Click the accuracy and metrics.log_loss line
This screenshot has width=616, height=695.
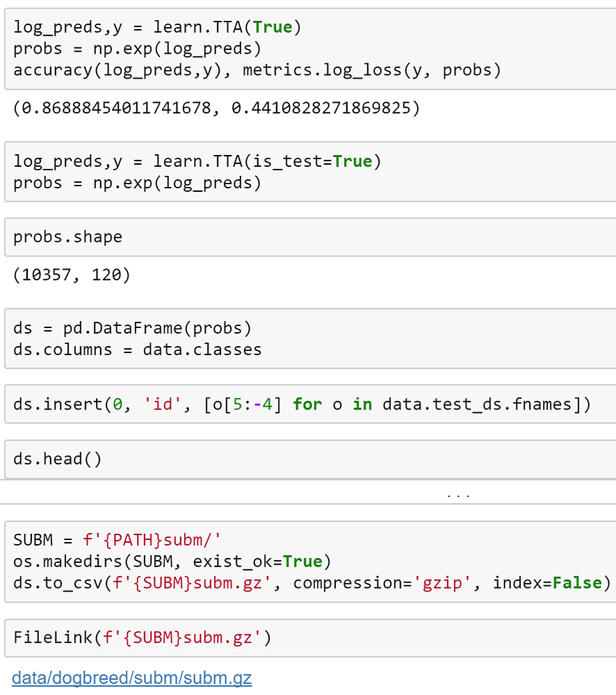257,70
